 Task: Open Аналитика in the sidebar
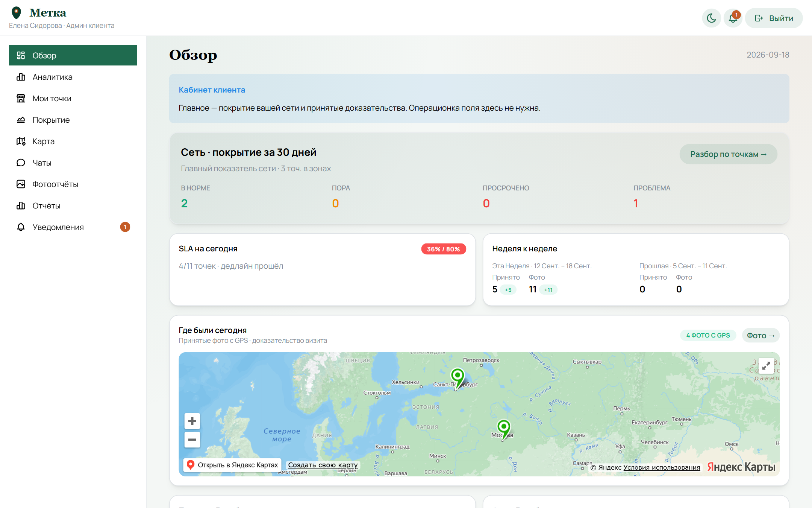pyautogui.click(x=73, y=77)
